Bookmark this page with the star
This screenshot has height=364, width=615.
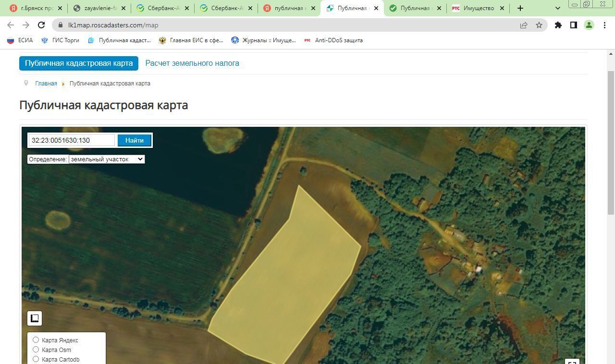coord(539,25)
